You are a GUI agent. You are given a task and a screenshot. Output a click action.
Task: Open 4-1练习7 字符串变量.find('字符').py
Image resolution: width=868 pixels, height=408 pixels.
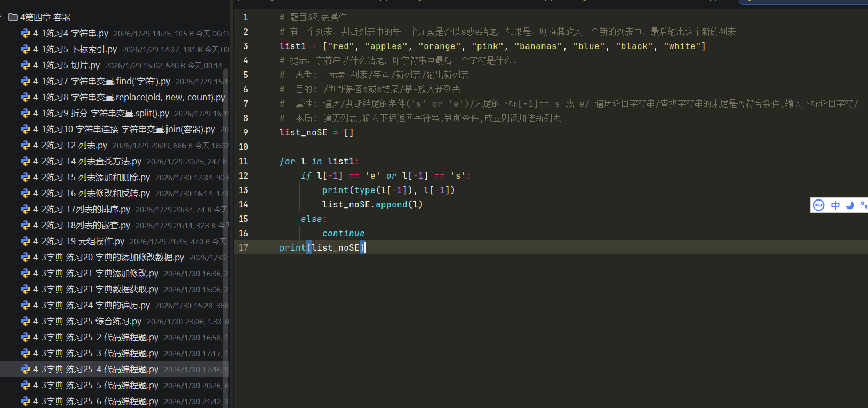coord(101,81)
